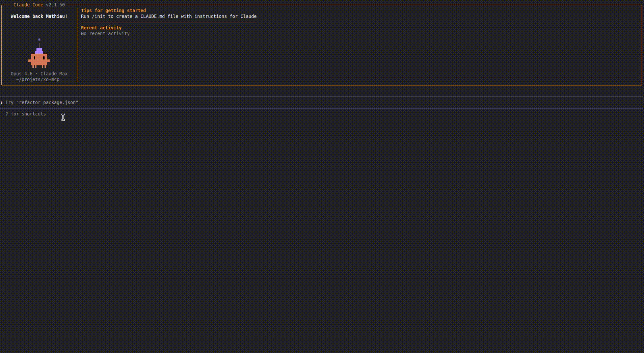Select the refactor package.json suggestion
Image resolution: width=644 pixels, height=353 pixels.
(48, 102)
